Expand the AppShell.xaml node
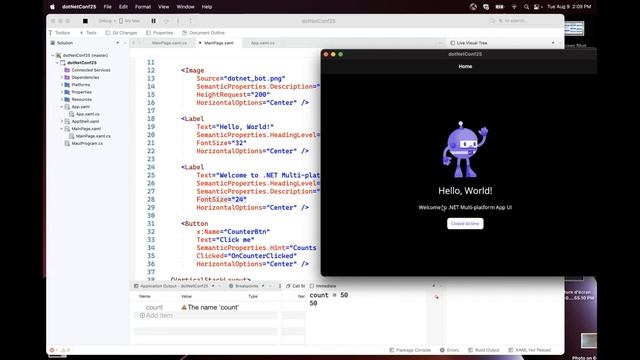 pos(62,122)
